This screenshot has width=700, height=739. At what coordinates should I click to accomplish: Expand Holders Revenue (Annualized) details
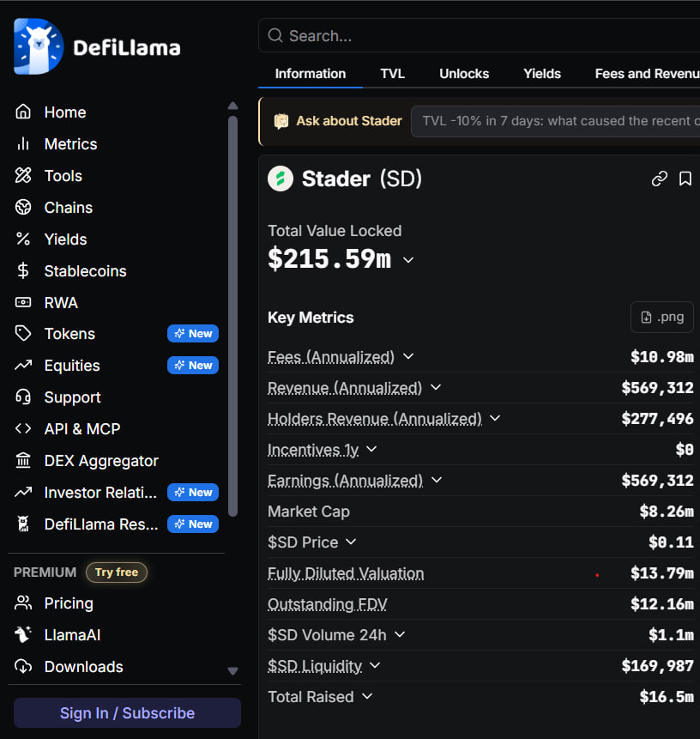495,418
